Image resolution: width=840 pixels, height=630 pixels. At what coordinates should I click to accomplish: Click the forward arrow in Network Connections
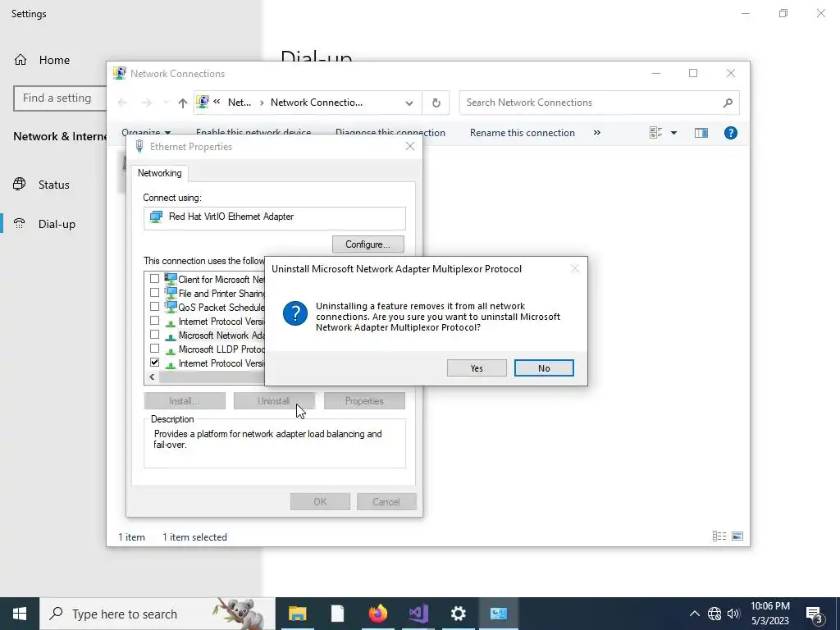click(147, 103)
